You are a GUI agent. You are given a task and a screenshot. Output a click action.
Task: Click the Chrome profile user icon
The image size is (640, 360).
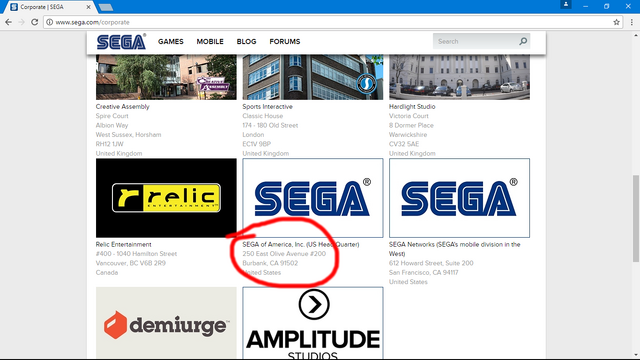click(x=566, y=4)
